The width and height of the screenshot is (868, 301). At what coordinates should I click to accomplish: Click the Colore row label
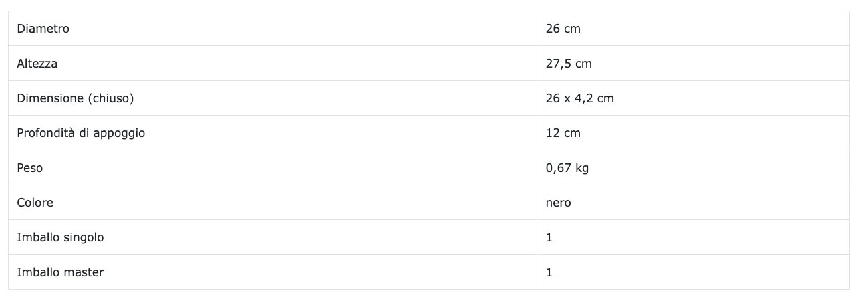[35, 203]
